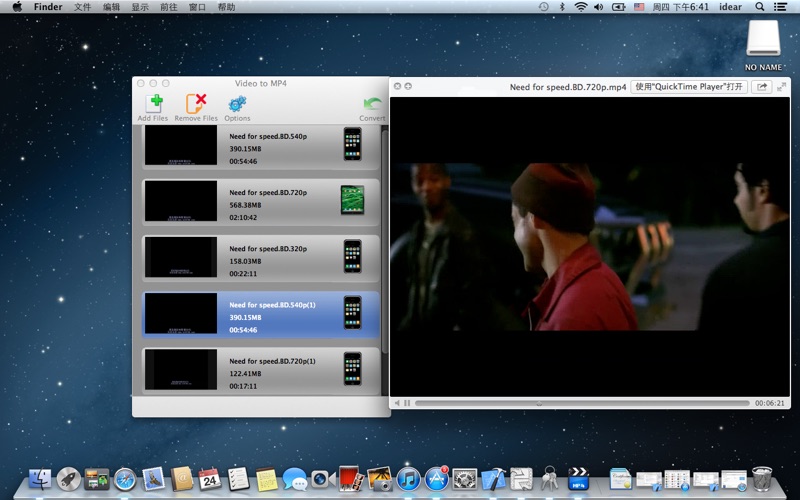800x500 pixels.
Task: Click the share icon in preview window
Action: [x=762, y=87]
